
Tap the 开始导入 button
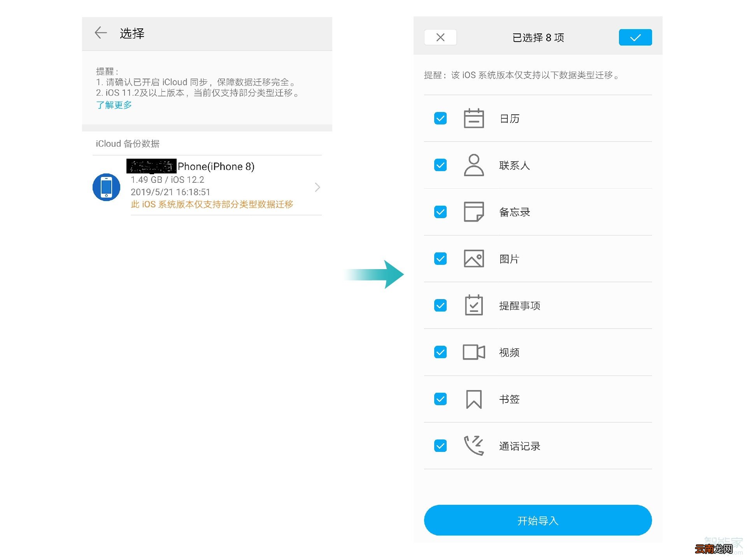coord(538,520)
